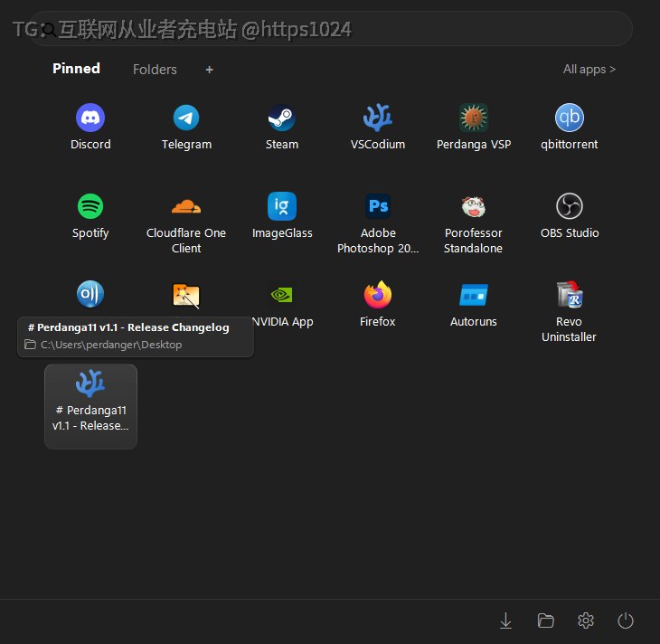This screenshot has height=644, width=660.
Task: Open the file explorer folder icon in bottom bar
Action: (x=545, y=620)
